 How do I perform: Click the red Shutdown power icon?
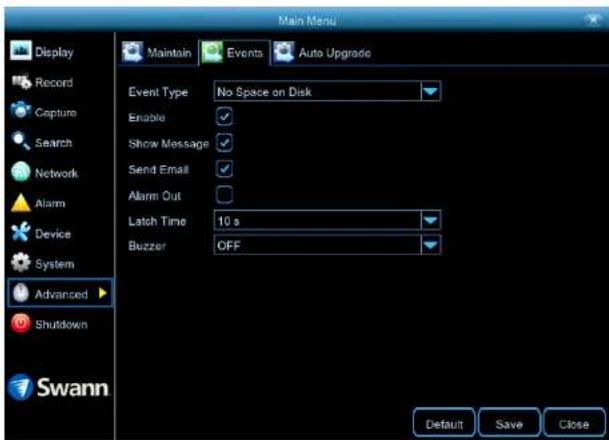[21, 323]
